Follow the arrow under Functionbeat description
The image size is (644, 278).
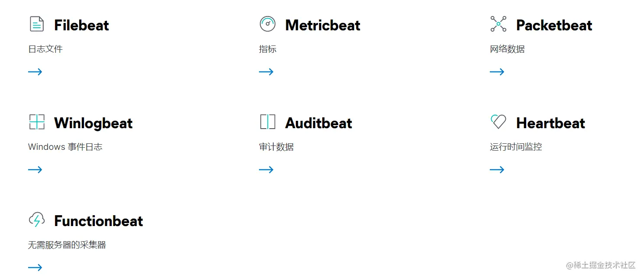click(x=35, y=268)
